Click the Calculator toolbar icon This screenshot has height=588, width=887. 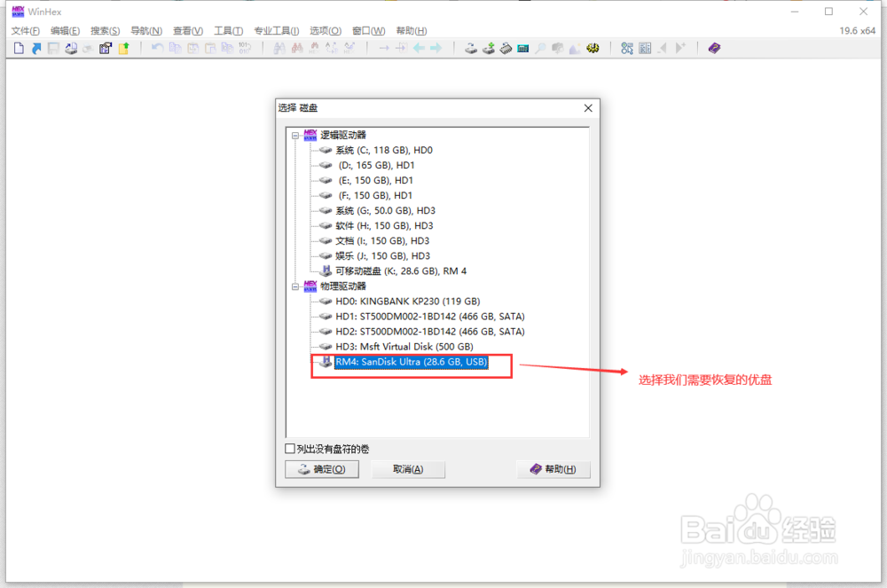point(522,48)
